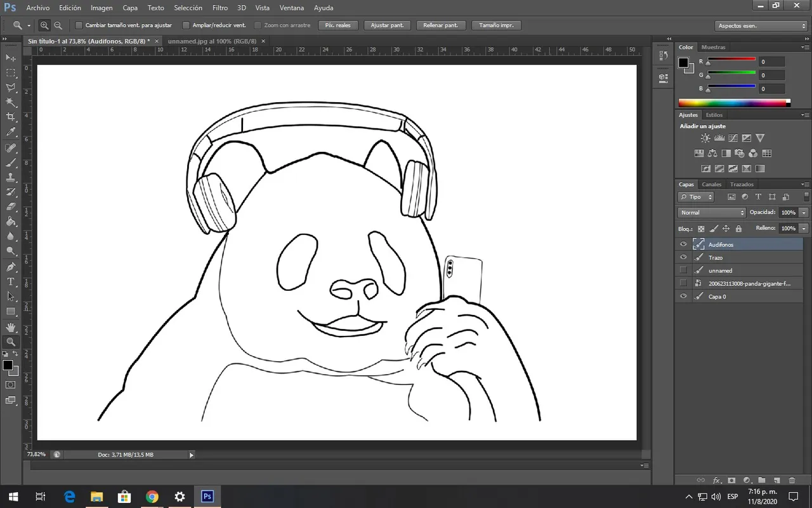The width and height of the screenshot is (812, 508).
Task: Select the Hand tool
Action: coord(11,327)
